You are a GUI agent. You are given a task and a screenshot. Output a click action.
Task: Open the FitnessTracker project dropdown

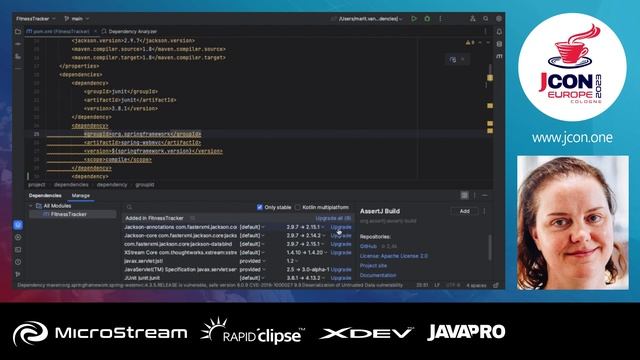(x=36, y=19)
